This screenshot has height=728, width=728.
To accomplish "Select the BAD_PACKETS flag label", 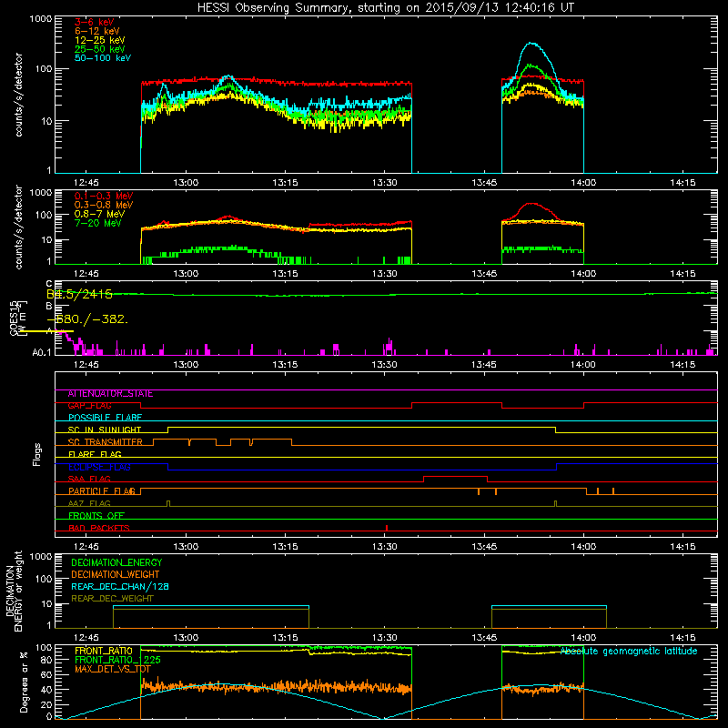I will click(99, 529).
